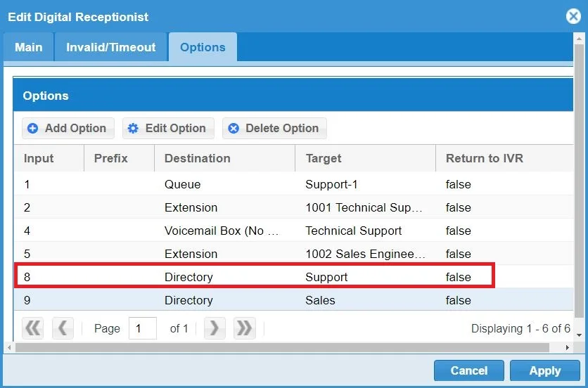Click the vertical scrollbar down arrow

(x=580, y=335)
